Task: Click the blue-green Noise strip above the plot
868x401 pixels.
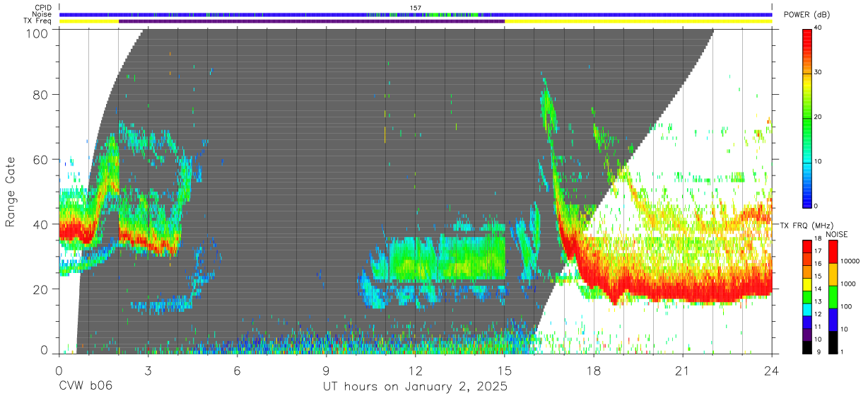Action: point(416,14)
